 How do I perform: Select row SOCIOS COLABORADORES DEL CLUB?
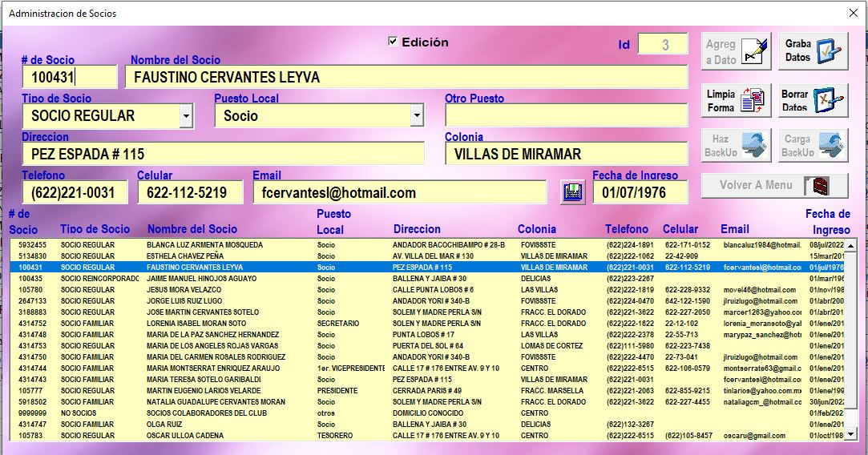click(427, 413)
